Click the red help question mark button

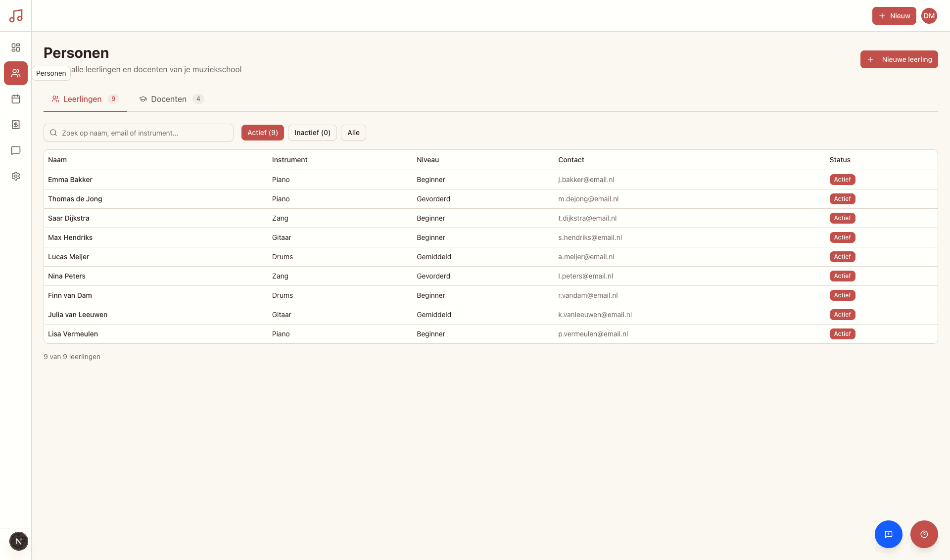[924, 534]
